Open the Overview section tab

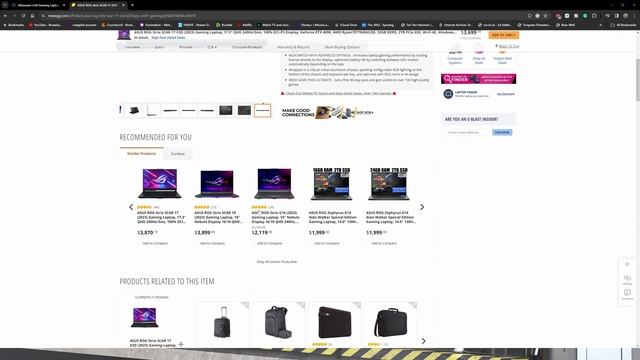click(x=132, y=47)
